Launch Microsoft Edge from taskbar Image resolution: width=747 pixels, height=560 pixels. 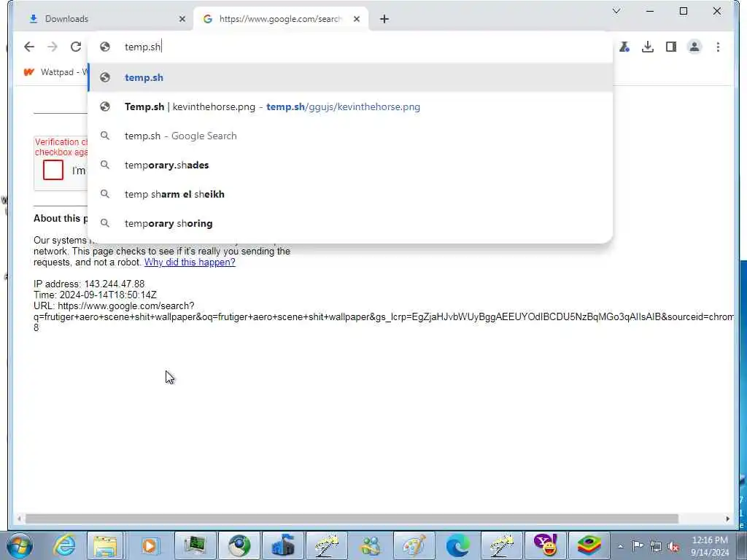coord(458,545)
